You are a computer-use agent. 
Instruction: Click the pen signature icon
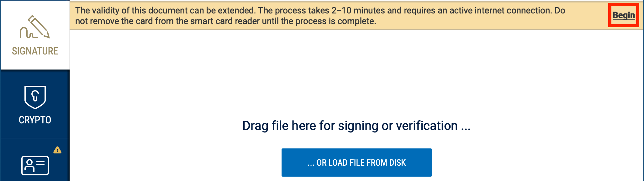click(35, 27)
